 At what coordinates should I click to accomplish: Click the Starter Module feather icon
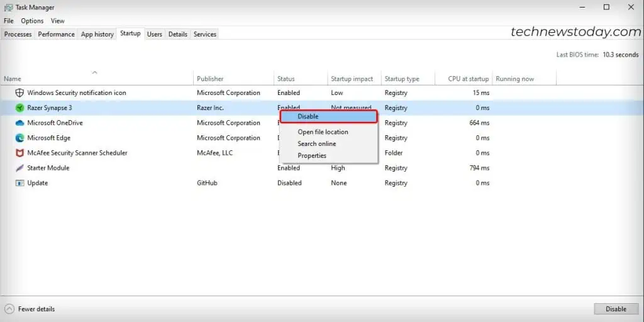pyautogui.click(x=19, y=168)
